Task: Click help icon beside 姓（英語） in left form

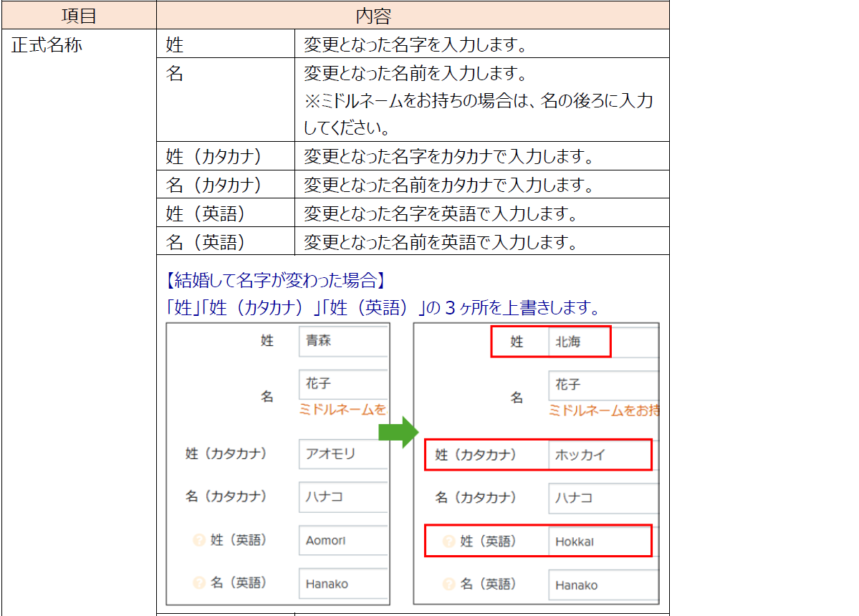Action: pos(199,541)
